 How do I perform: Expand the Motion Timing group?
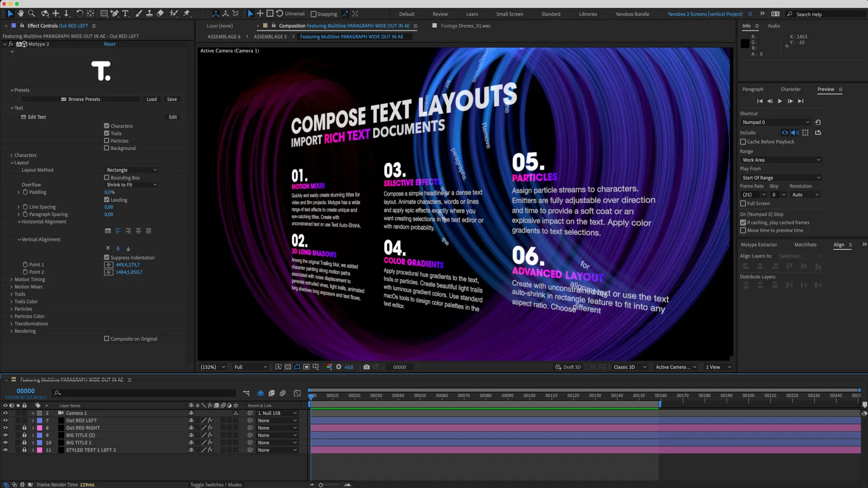11,280
